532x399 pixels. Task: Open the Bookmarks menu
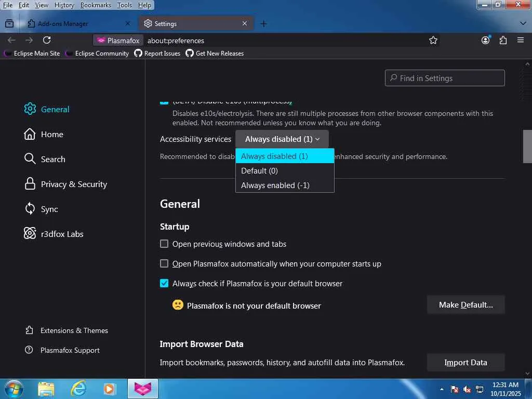point(96,5)
